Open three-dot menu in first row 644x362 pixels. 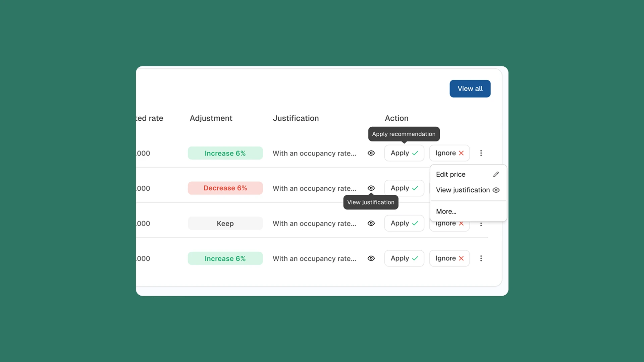pyautogui.click(x=481, y=153)
